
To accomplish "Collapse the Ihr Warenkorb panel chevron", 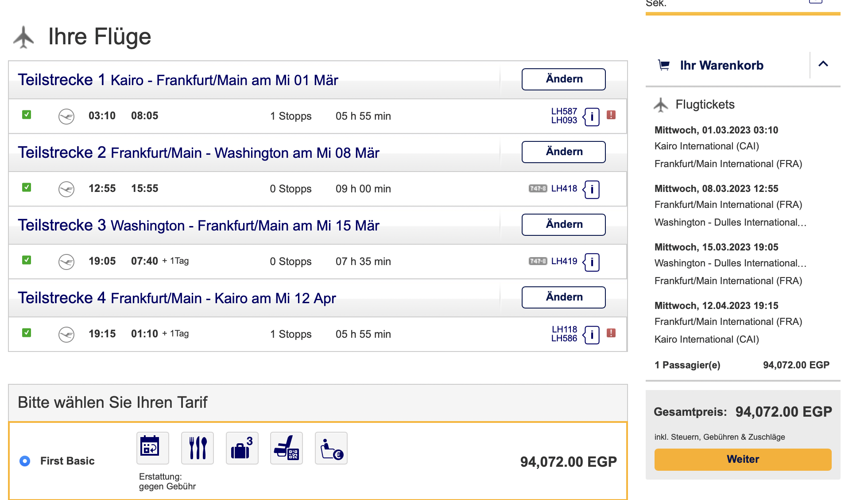I will pyautogui.click(x=823, y=64).
